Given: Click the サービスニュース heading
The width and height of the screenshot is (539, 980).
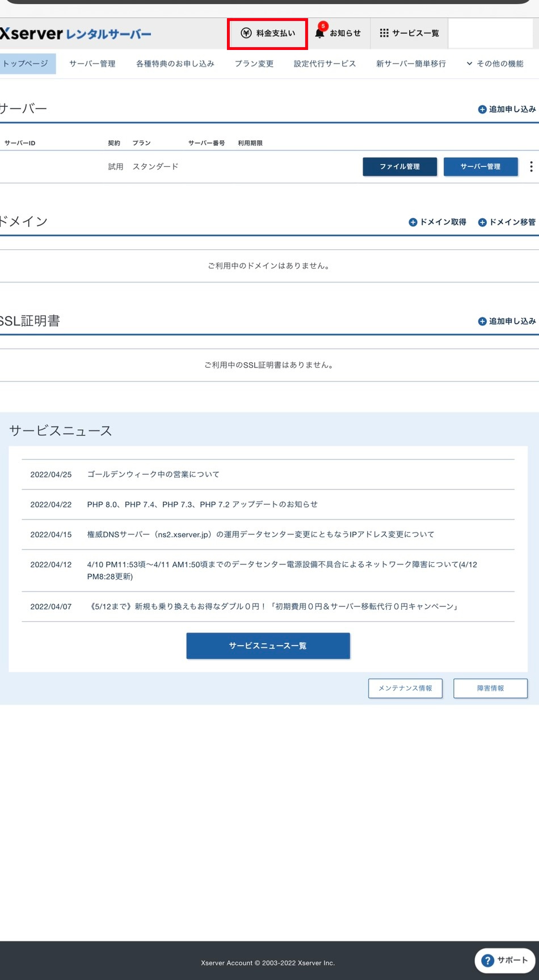Looking at the screenshot, I should tap(60, 430).
